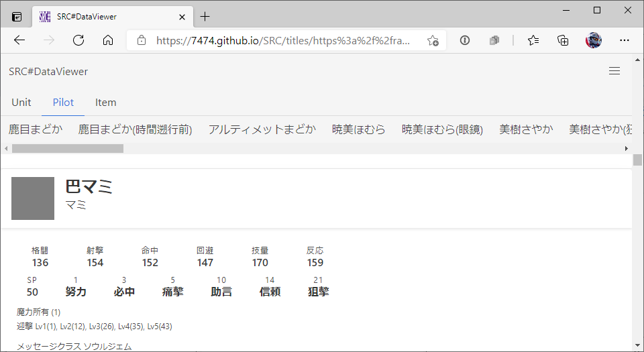Click the skill text 魔力所有 (1)

click(x=39, y=312)
